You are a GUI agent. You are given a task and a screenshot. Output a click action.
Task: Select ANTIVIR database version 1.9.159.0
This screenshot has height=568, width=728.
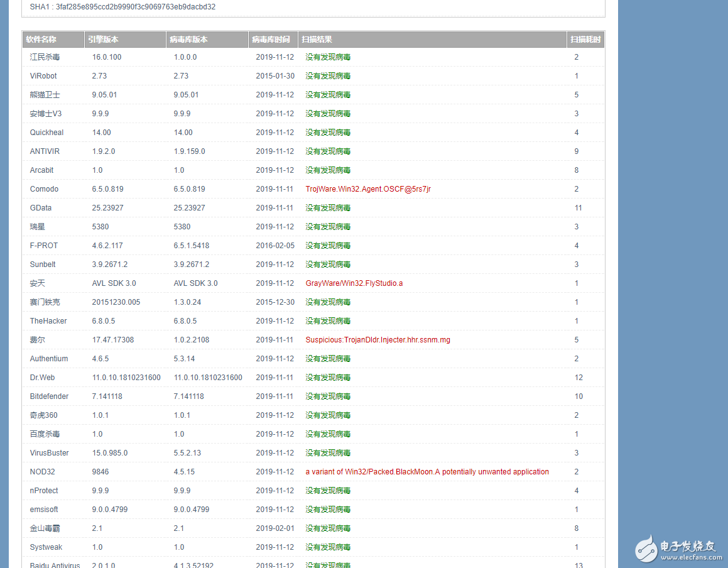(x=190, y=151)
